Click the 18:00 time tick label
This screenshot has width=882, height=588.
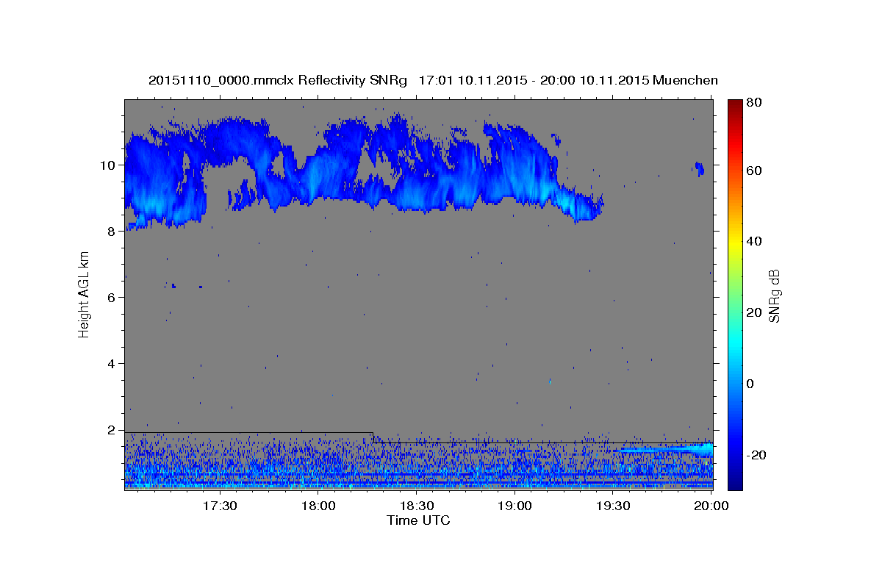tap(318, 506)
